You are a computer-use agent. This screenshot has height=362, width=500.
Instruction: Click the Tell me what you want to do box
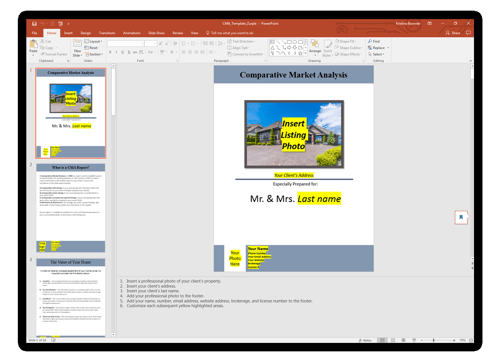pyautogui.click(x=230, y=33)
